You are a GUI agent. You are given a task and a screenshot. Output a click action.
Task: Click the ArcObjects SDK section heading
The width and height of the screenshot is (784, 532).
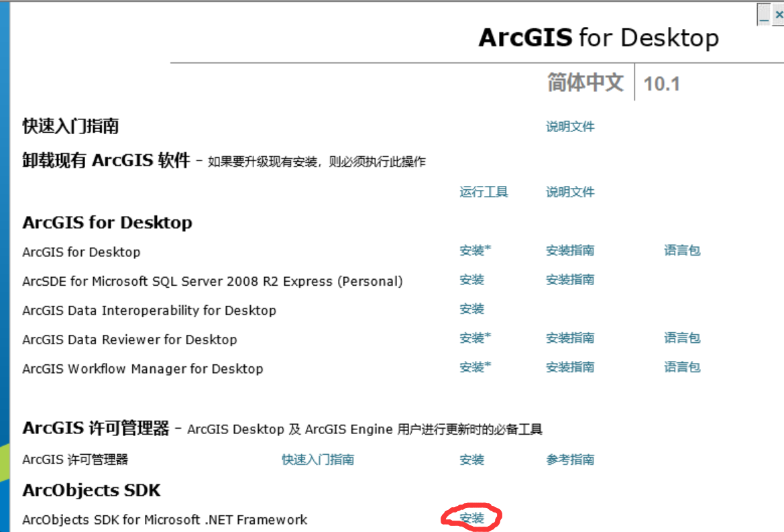click(91, 490)
